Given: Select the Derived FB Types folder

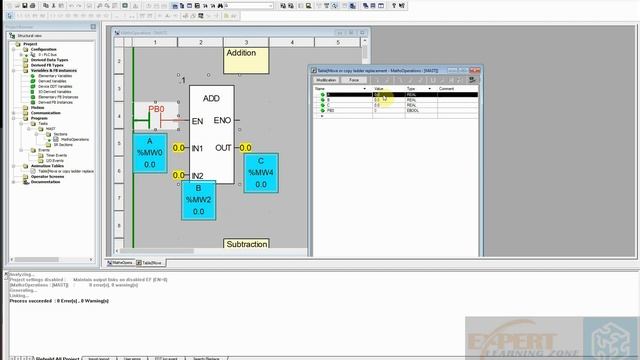Looking at the screenshot, I should [47, 65].
